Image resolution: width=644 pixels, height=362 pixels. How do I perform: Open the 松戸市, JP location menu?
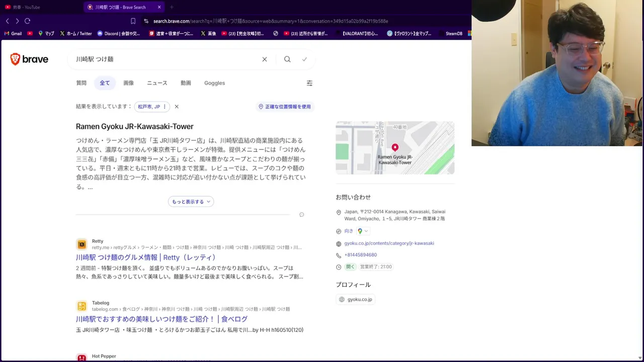coord(151,107)
